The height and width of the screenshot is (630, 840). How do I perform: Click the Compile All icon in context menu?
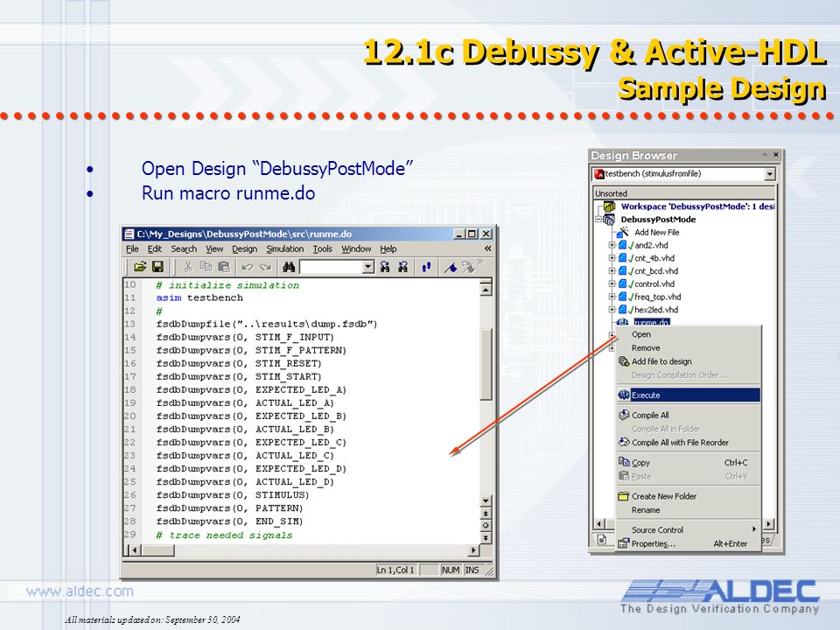tap(624, 415)
